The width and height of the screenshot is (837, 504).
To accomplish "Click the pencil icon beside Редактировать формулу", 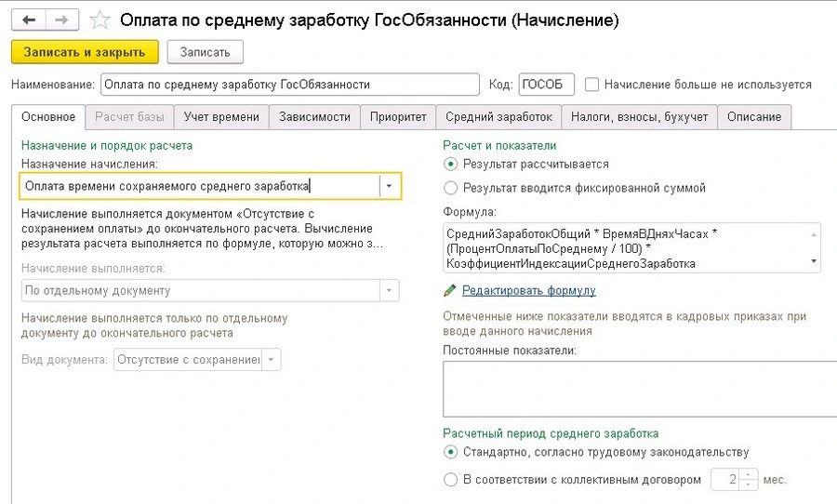I will pyautogui.click(x=451, y=290).
